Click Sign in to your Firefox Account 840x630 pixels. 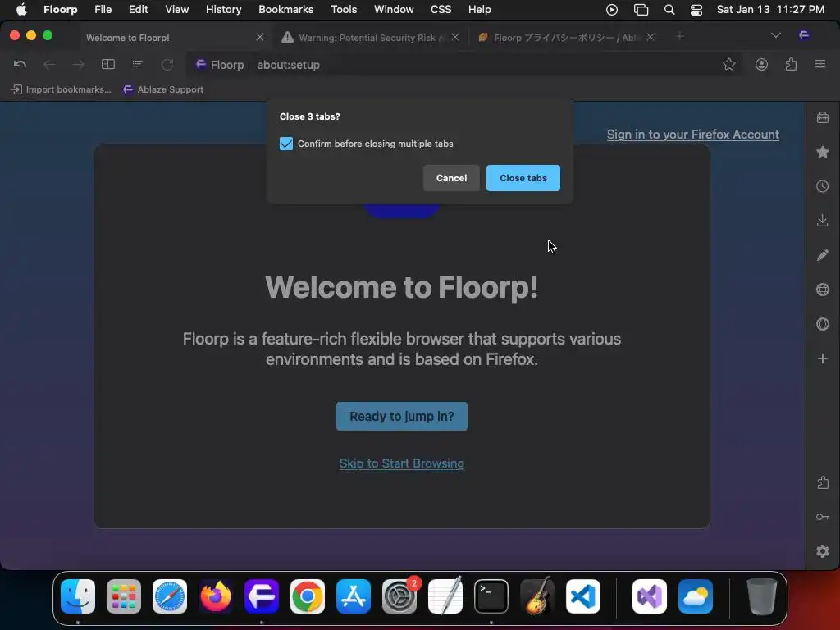(692, 135)
